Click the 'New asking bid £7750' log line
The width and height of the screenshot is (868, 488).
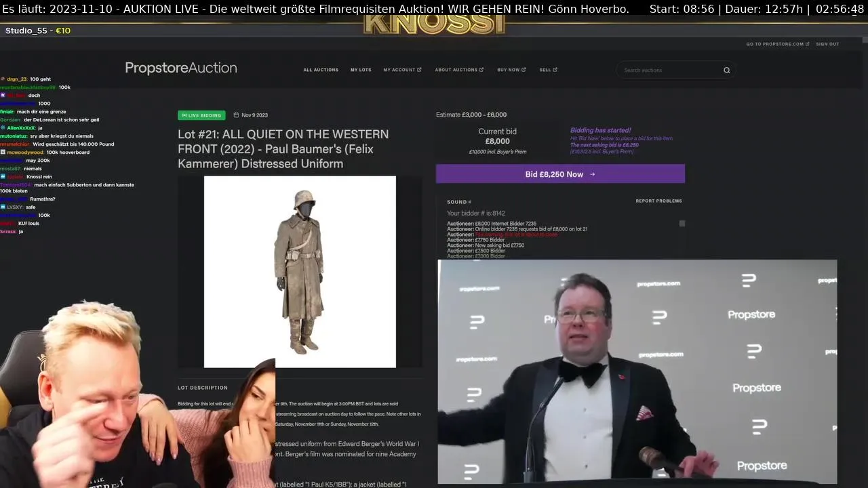[x=486, y=245]
